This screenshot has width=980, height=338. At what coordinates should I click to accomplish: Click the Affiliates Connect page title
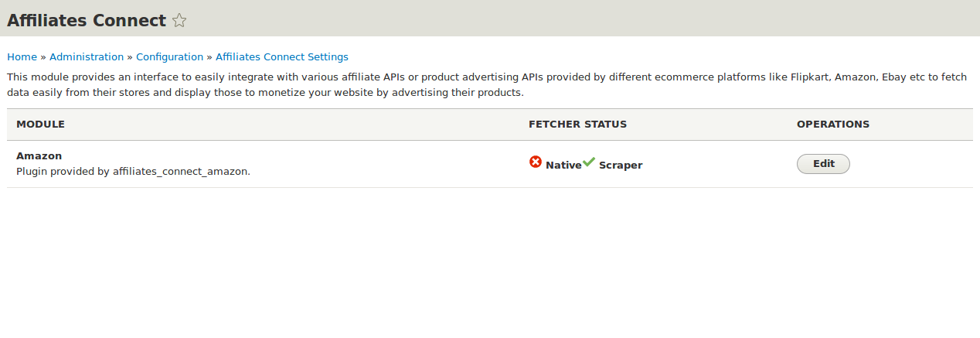click(87, 21)
